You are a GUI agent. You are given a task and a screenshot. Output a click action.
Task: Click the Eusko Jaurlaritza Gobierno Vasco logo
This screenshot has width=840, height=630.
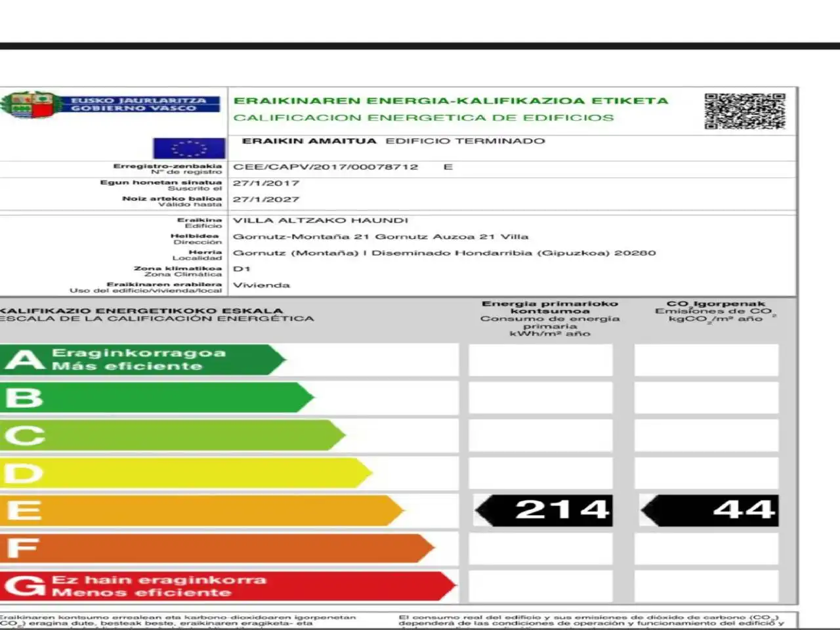point(110,105)
